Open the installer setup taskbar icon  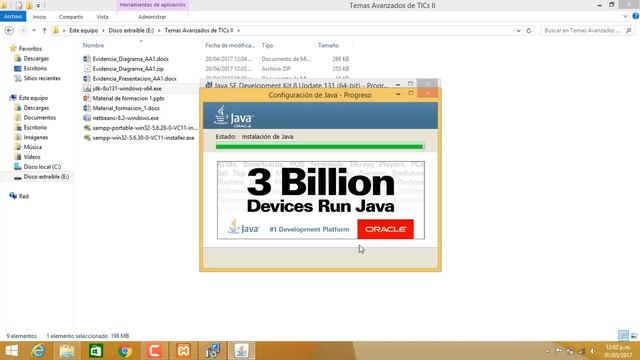(212, 351)
